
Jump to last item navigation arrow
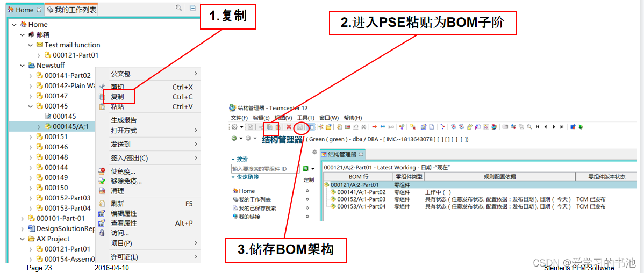click(562, 127)
